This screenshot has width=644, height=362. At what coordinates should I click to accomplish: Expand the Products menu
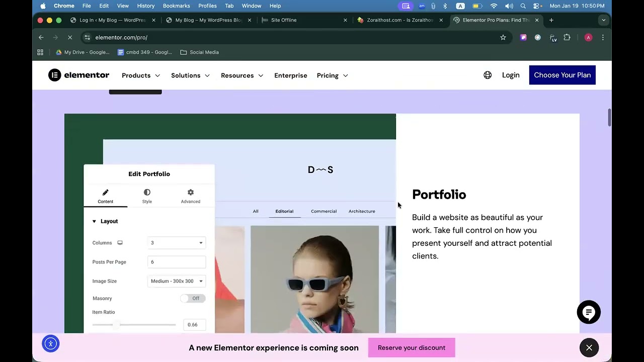(x=141, y=75)
